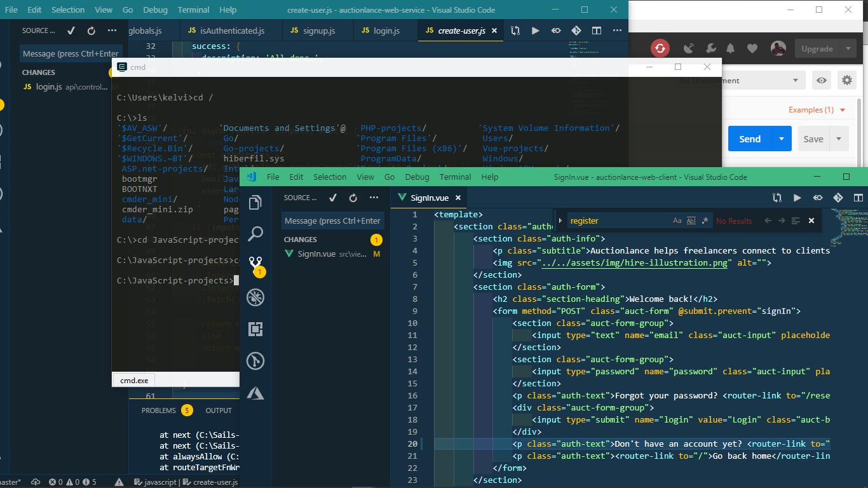Open more editor actions above create-user.js
Viewport: 868px width, 488px height.
click(617, 30)
